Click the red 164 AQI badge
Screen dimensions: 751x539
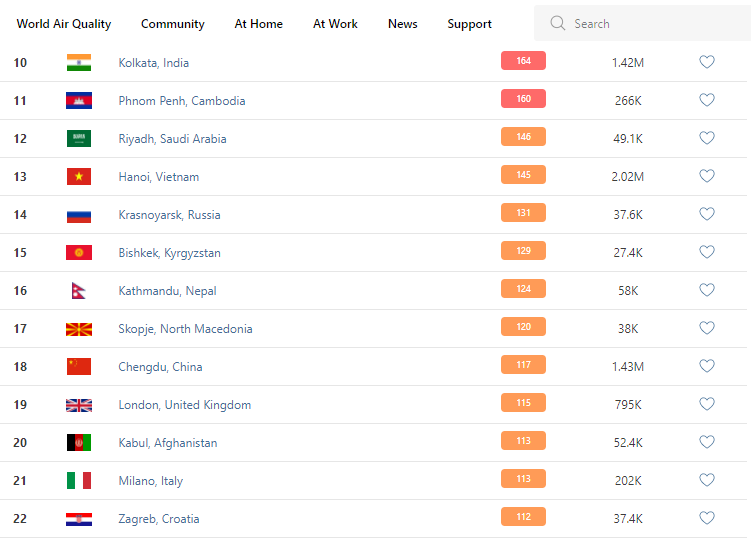point(523,61)
